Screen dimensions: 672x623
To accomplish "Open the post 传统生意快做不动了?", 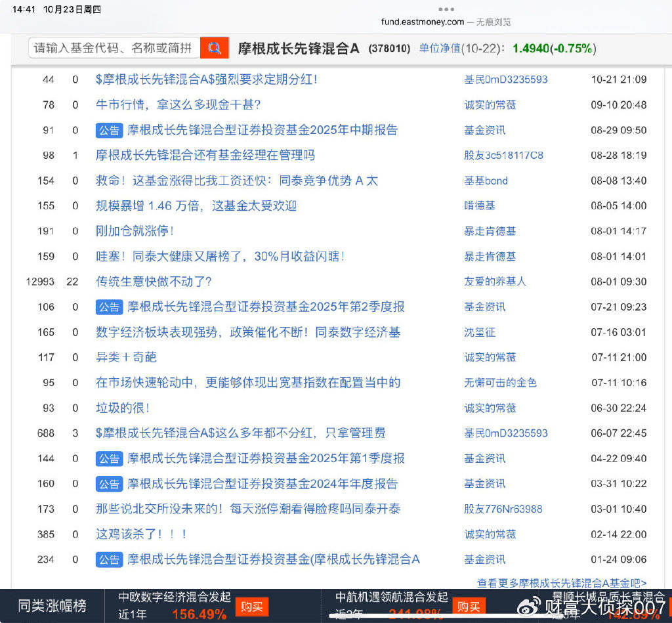I will 154,282.
